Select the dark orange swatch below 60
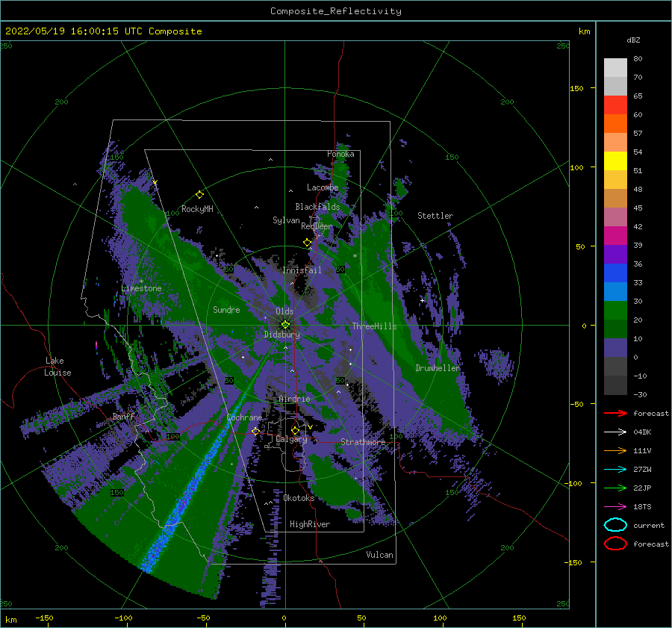This screenshot has height=628, width=672. [x=615, y=123]
